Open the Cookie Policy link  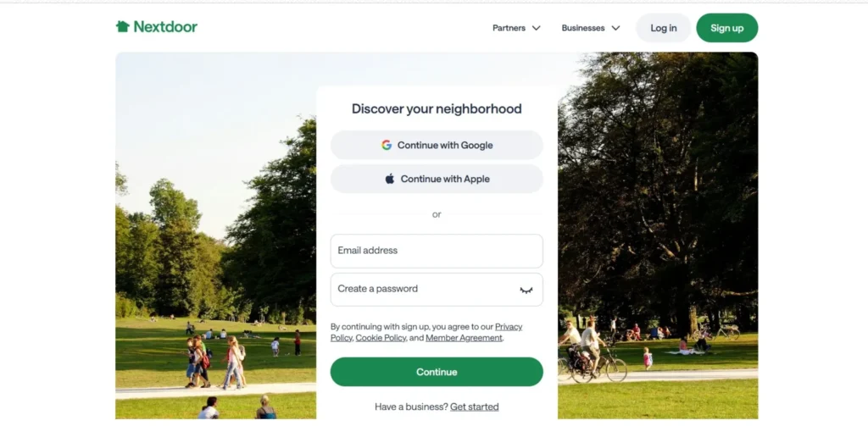(381, 337)
